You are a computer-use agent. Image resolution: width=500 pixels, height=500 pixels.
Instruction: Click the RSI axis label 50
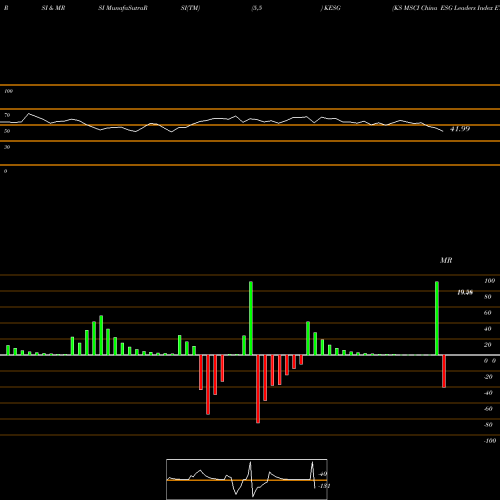7,131
